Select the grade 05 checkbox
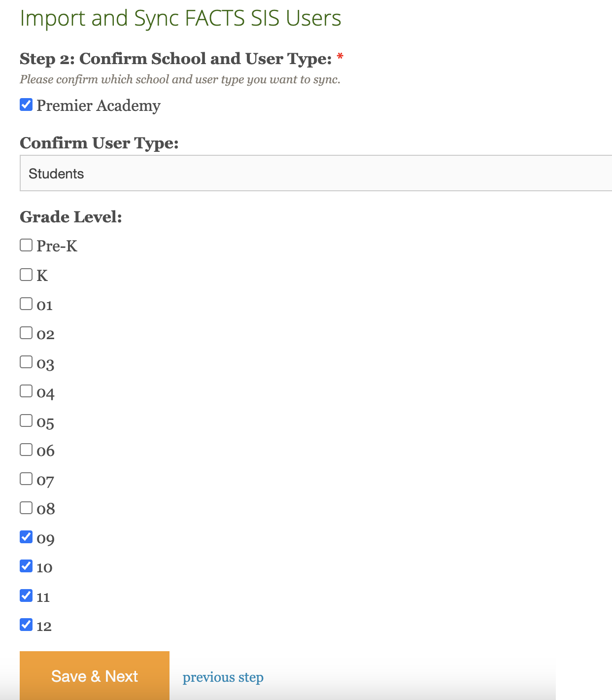The width and height of the screenshot is (612, 700). click(x=26, y=420)
